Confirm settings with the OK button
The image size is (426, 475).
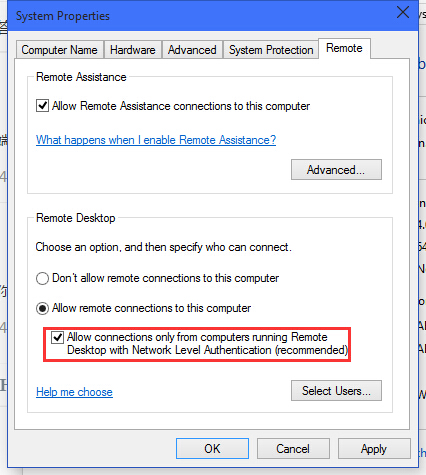click(212, 449)
